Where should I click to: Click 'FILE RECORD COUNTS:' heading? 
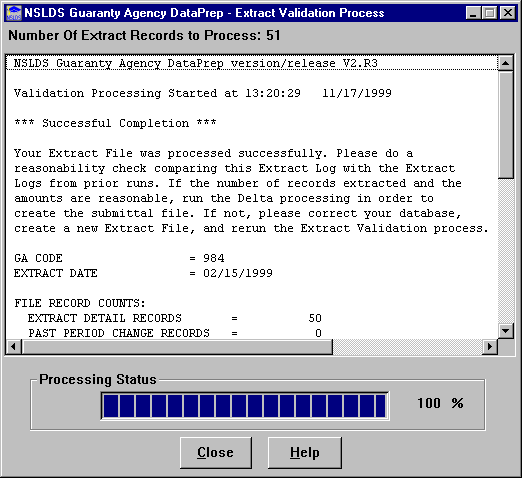(x=80, y=303)
